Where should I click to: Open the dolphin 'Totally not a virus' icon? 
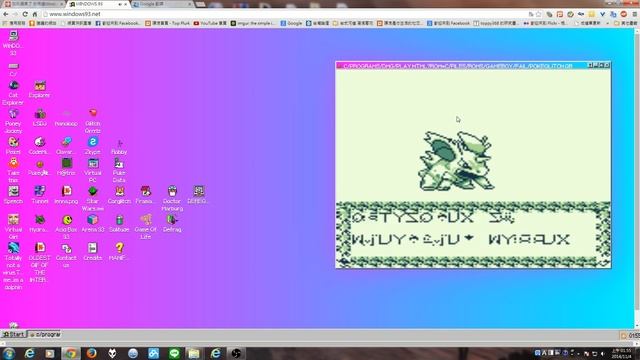[13, 266]
